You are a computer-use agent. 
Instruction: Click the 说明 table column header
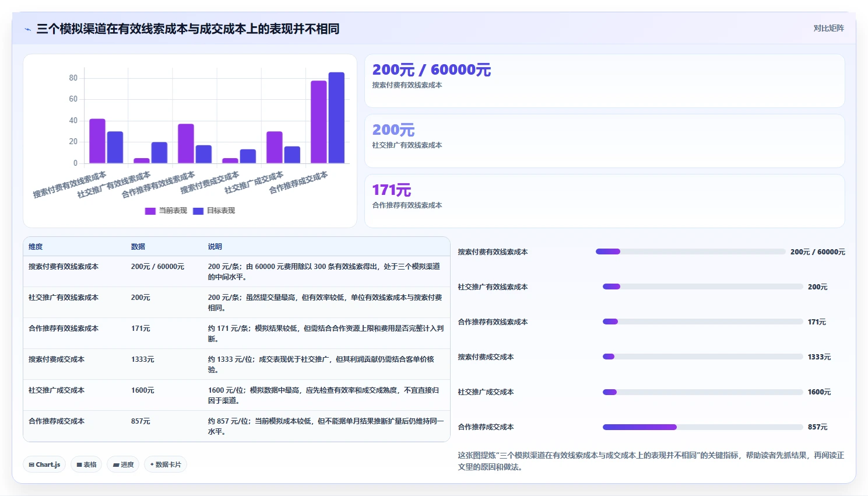coord(215,247)
